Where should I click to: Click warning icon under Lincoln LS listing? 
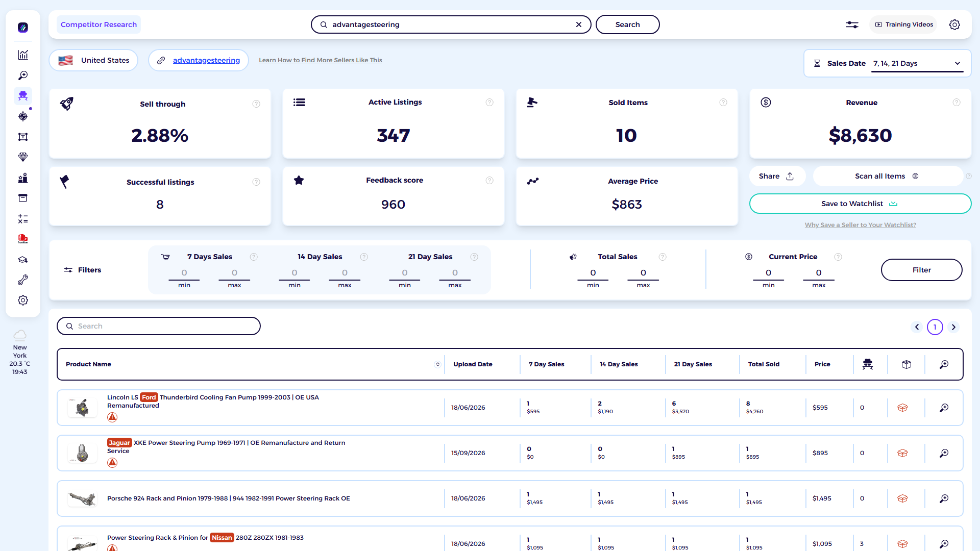(x=112, y=417)
